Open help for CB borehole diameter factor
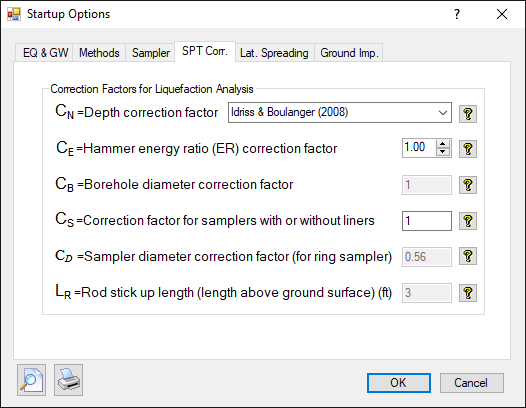The image size is (526, 408). pyautogui.click(x=468, y=185)
